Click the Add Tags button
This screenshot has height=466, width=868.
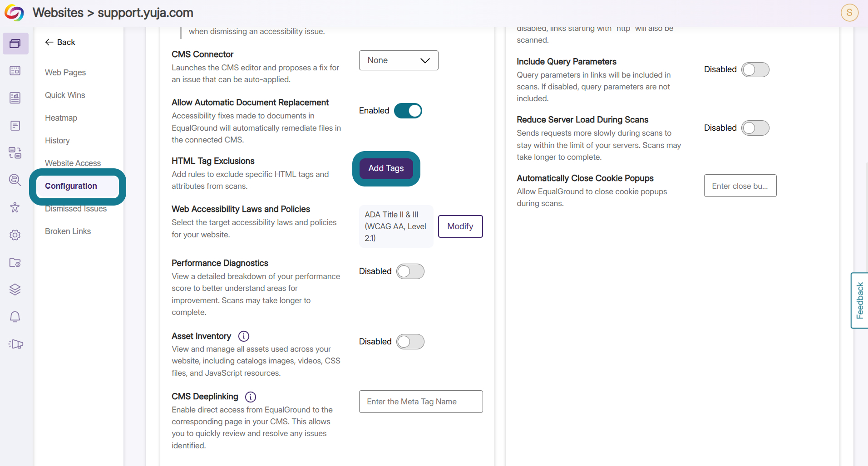coord(386,168)
